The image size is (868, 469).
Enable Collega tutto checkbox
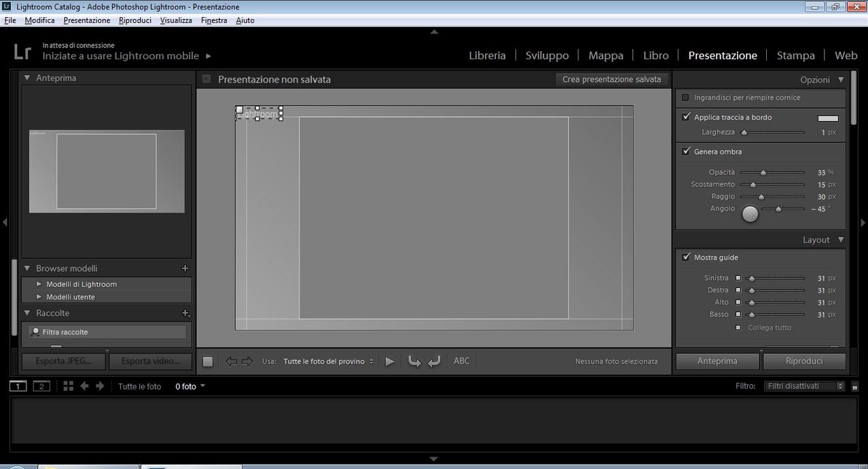pos(738,328)
